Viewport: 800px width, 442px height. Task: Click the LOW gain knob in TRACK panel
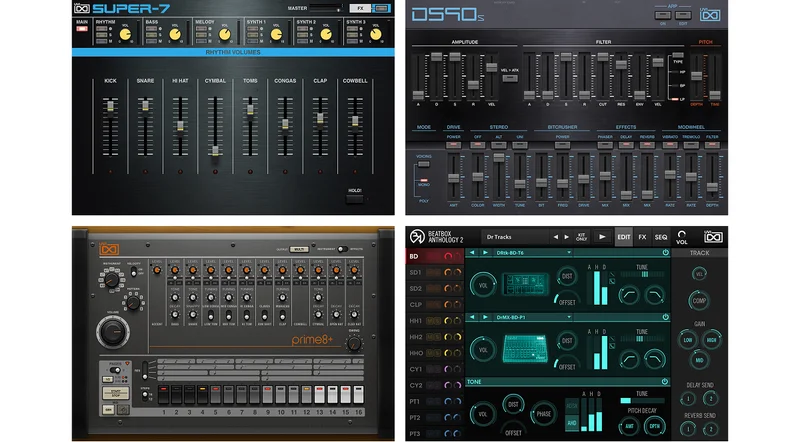click(688, 339)
